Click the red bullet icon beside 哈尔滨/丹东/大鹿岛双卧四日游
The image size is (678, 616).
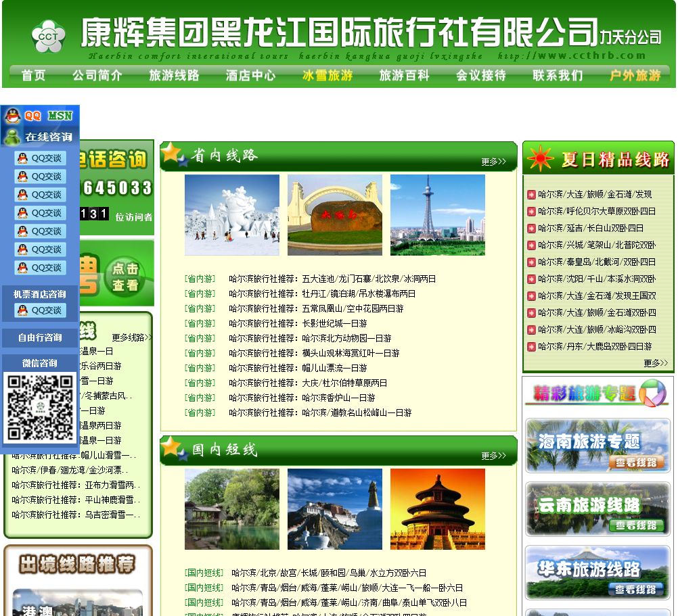(x=531, y=346)
